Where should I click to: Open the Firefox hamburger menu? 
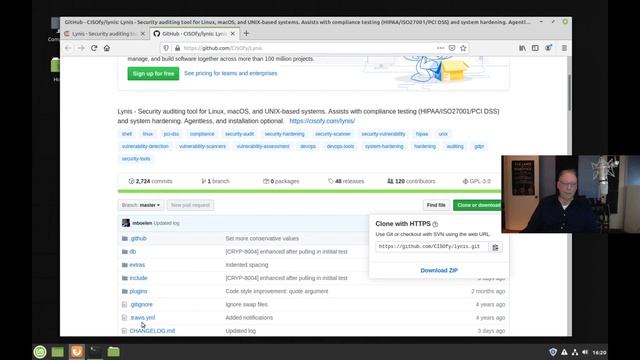tap(564, 48)
